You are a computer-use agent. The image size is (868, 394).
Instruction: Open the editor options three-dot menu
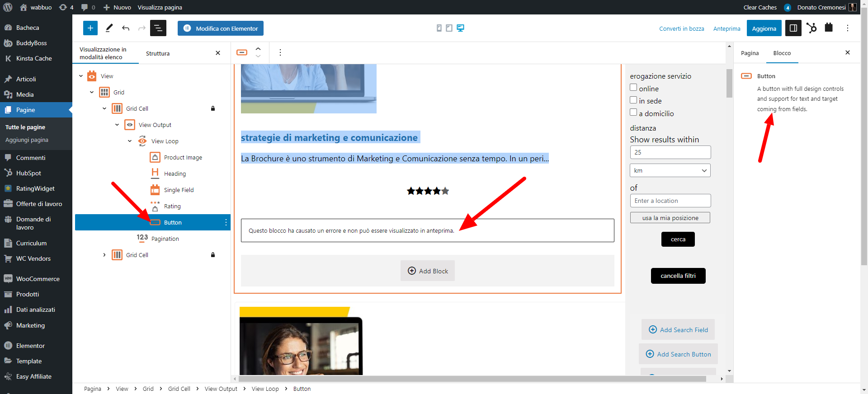848,28
